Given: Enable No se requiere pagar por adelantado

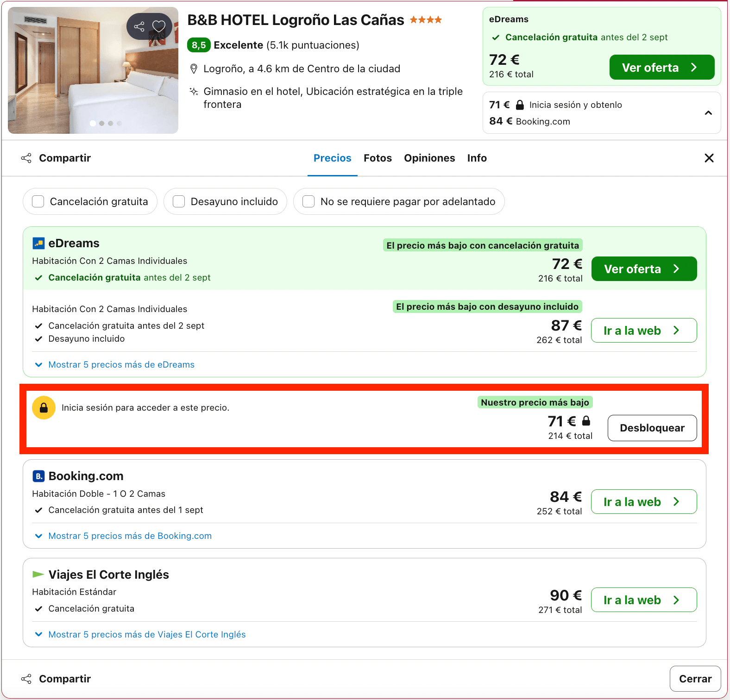Looking at the screenshot, I should coord(308,201).
